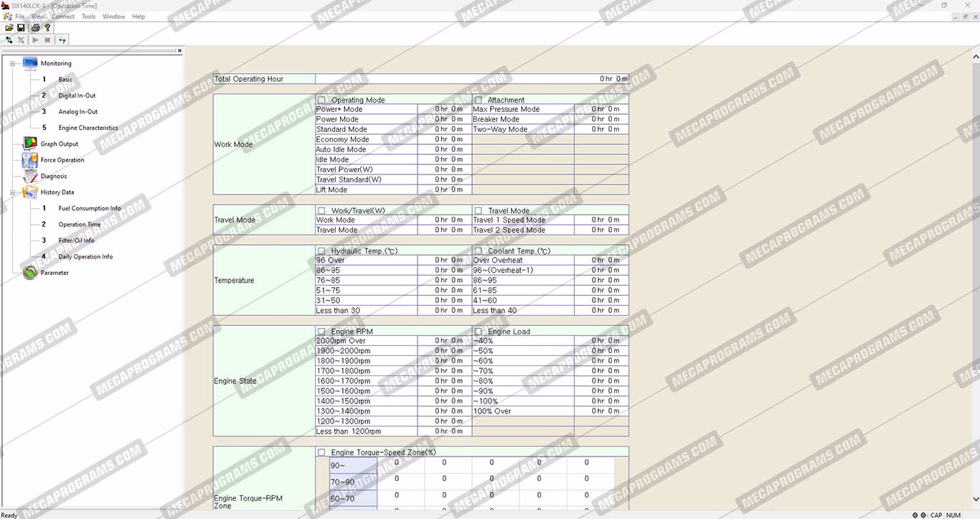Click the application icon beside the File menu

tap(7, 17)
